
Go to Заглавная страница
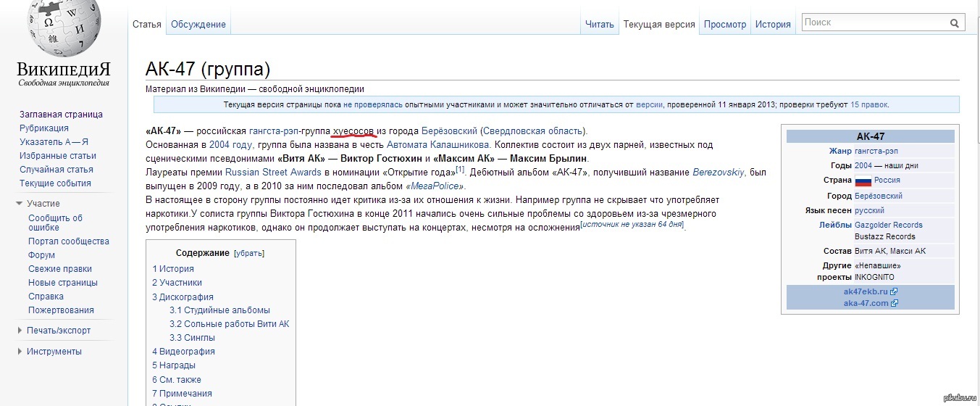click(61, 115)
